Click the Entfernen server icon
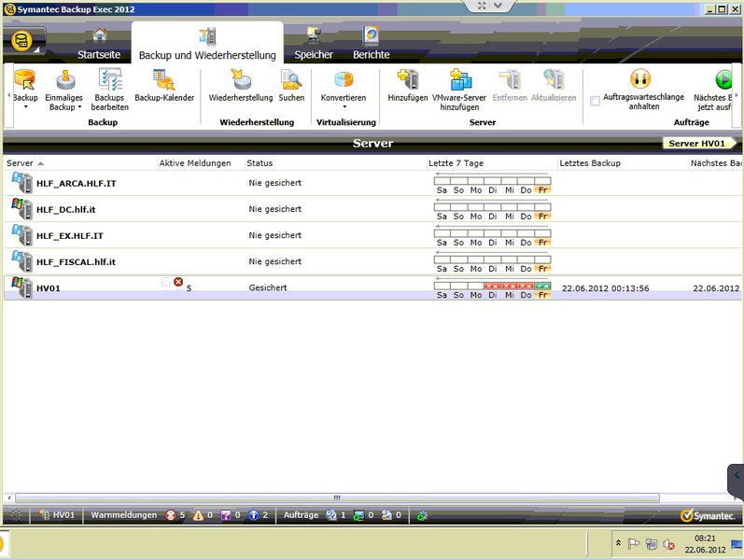744x560 pixels. click(x=510, y=79)
